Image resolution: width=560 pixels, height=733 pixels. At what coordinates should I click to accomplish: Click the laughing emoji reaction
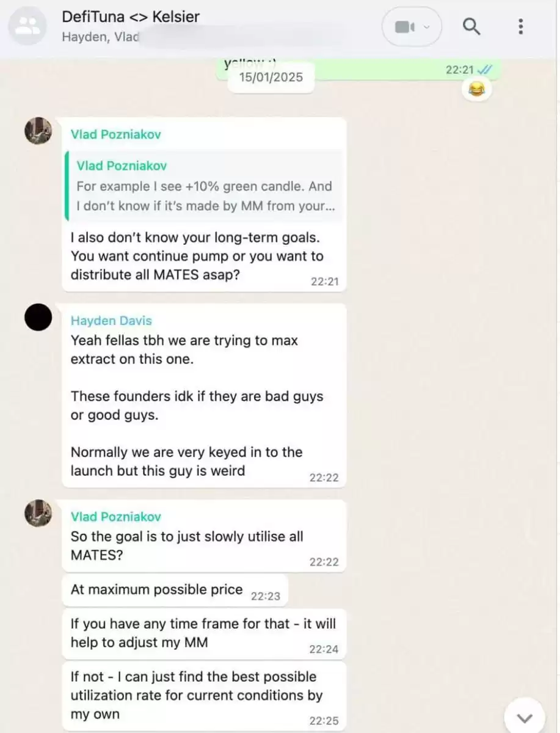477,90
